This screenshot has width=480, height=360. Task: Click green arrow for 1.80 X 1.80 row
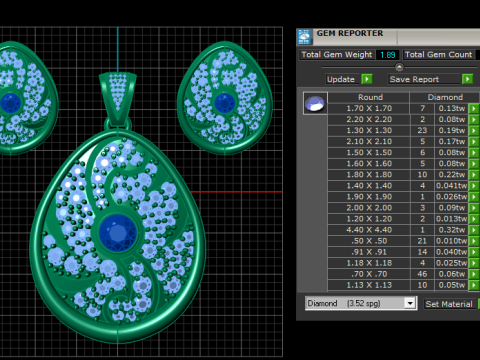[474, 174]
